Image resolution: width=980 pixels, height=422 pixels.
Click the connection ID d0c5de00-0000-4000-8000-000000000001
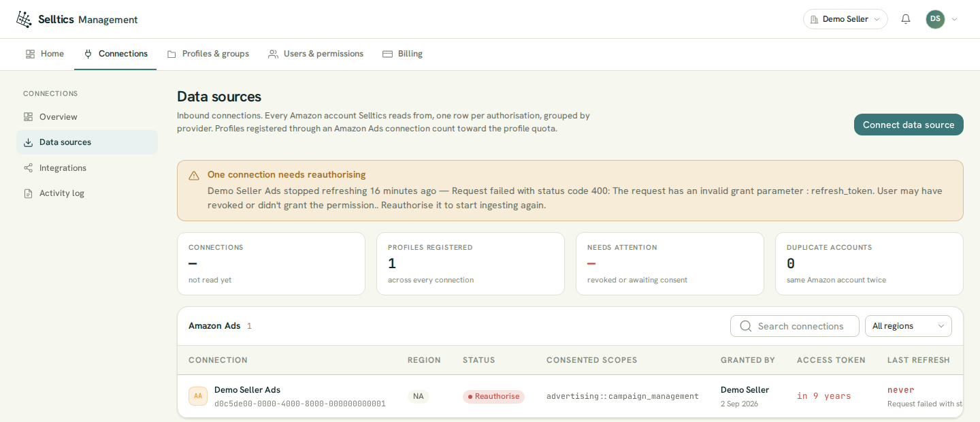point(300,404)
